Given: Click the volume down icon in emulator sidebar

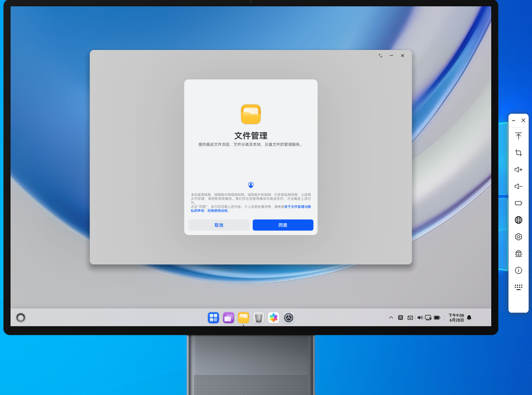Looking at the screenshot, I should (518, 186).
